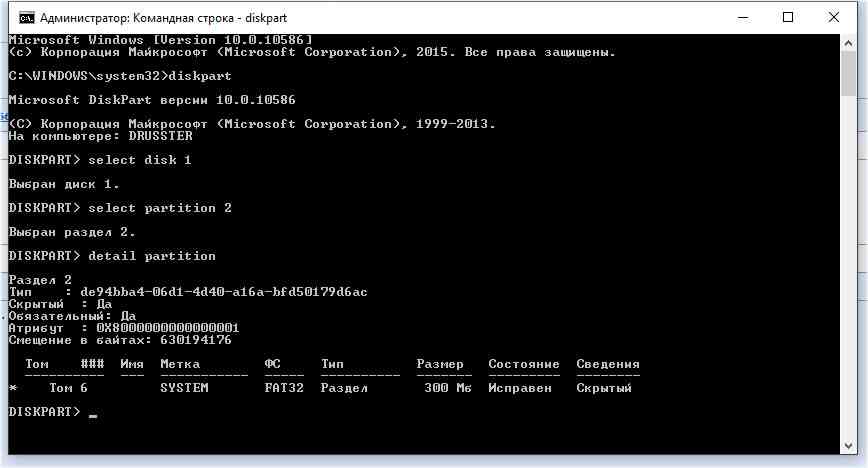Click the partition type GUID de94bba4-06d1

(x=224, y=292)
